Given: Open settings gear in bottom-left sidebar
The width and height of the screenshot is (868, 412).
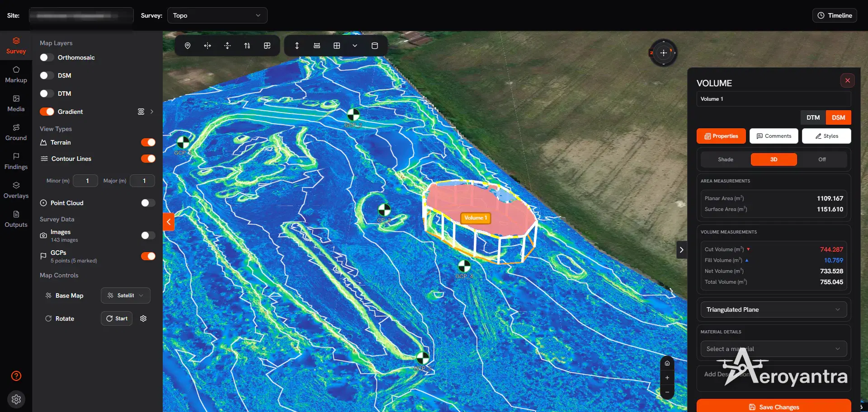Looking at the screenshot, I should click(16, 399).
